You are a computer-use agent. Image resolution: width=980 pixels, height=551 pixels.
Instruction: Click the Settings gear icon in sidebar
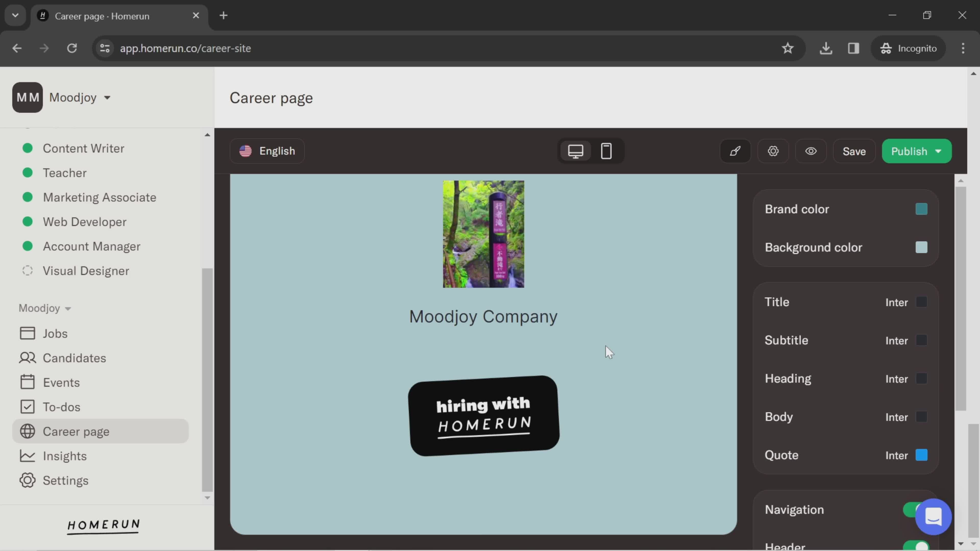[27, 480]
